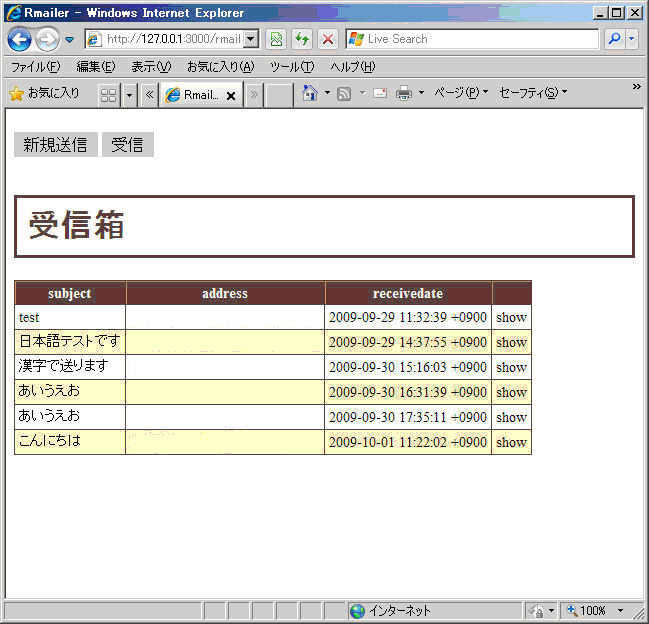Select the Rmail browser tab
The width and height of the screenshot is (649, 624).
(201, 95)
